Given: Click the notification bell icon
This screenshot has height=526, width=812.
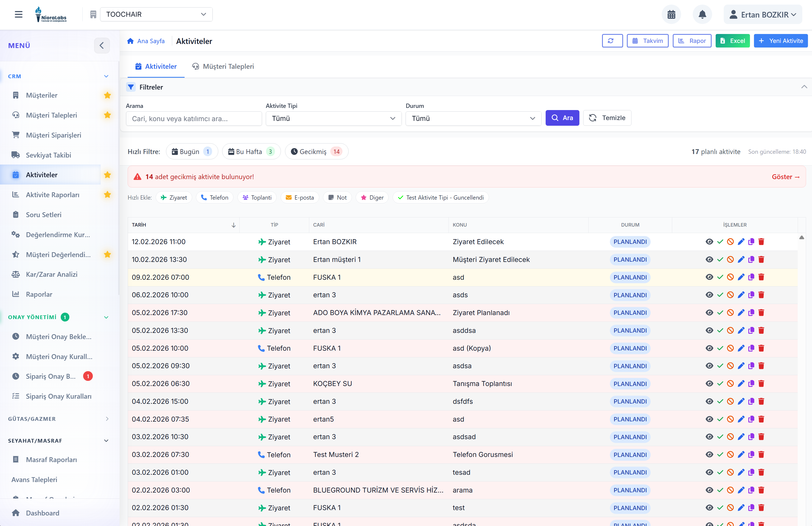Looking at the screenshot, I should point(702,14).
